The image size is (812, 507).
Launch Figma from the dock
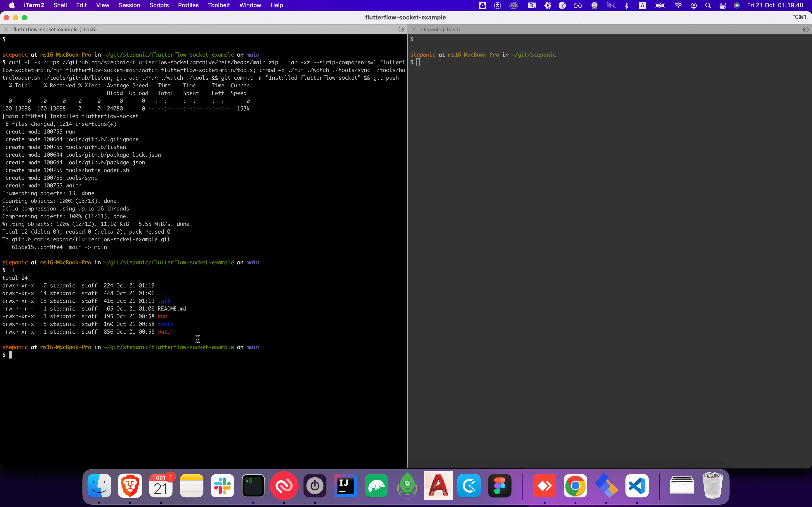click(x=500, y=486)
